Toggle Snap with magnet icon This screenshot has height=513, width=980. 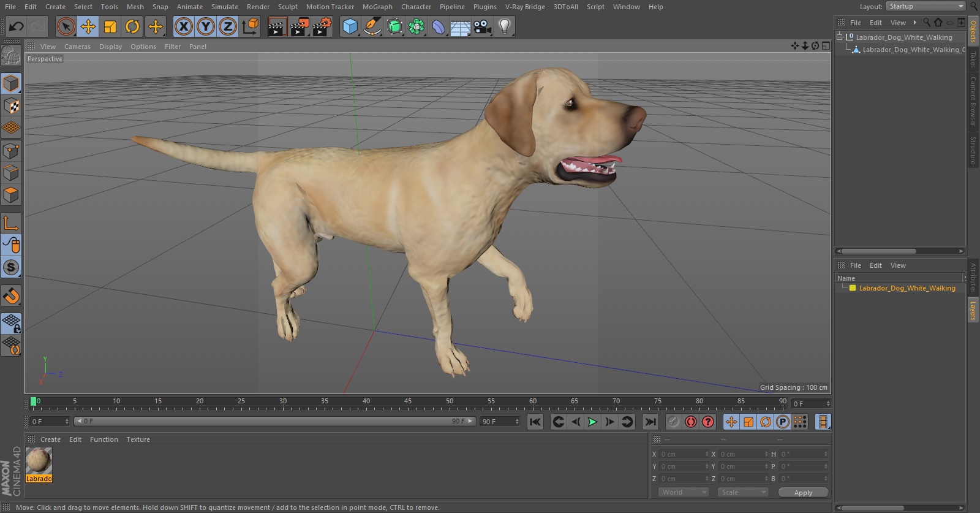(x=11, y=296)
